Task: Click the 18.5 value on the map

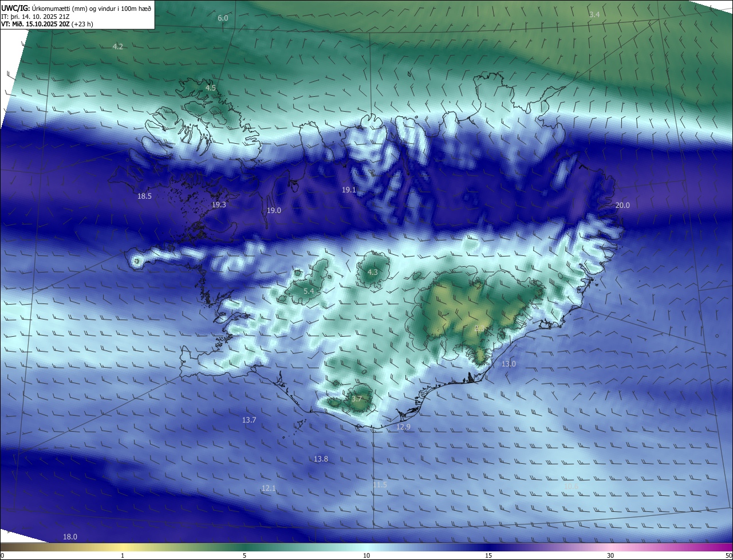Action: pos(144,196)
